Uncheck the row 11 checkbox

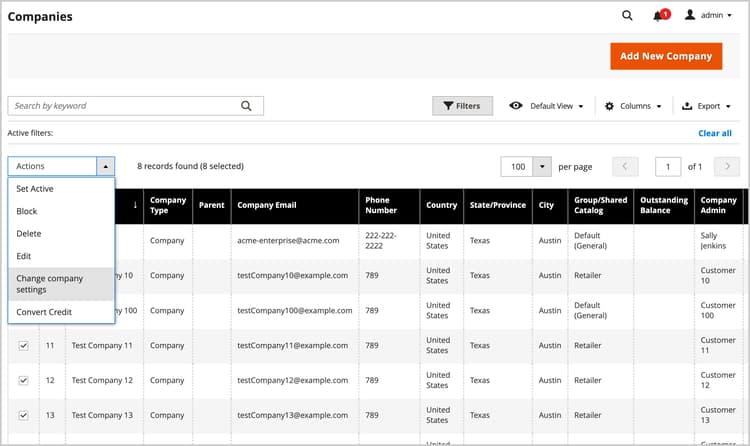[x=24, y=345]
